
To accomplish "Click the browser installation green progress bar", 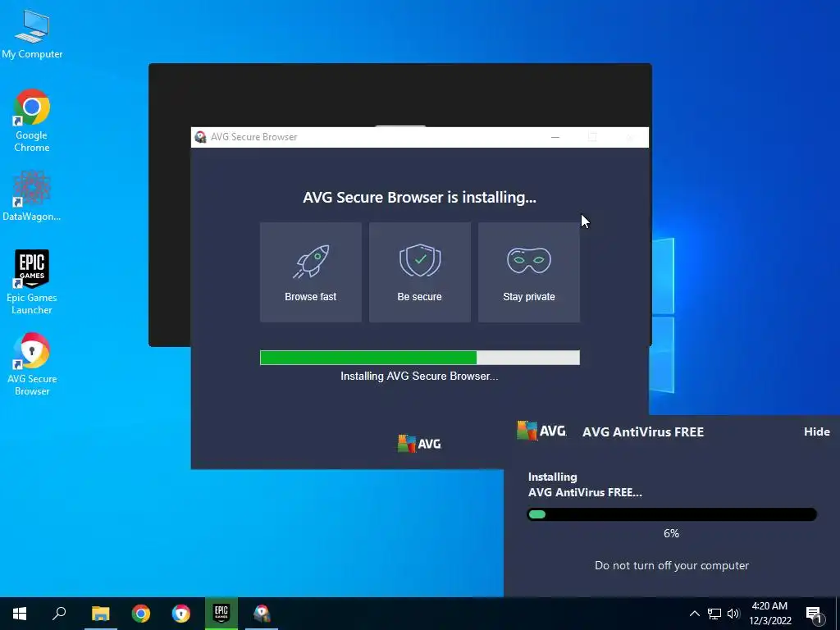I will tap(419, 358).
